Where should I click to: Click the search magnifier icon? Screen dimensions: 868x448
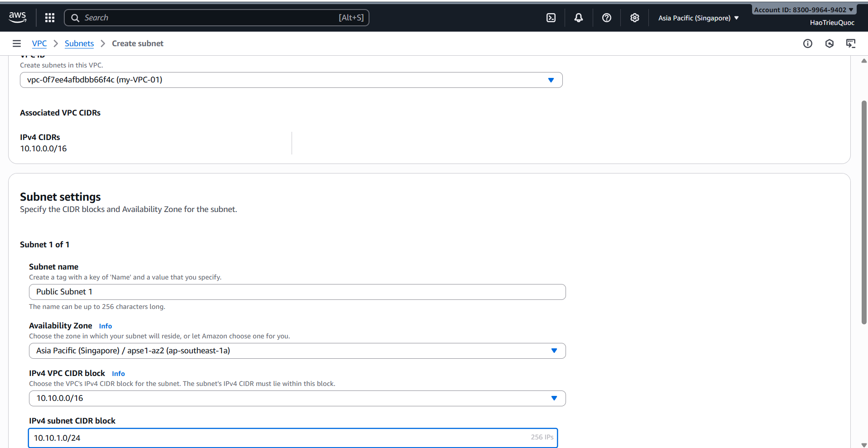[75, 17]
